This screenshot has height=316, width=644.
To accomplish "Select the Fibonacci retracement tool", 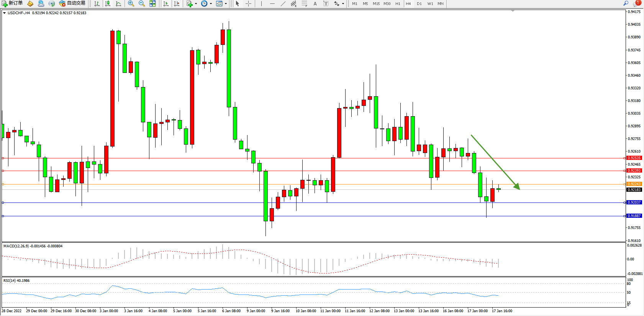I will coord(304,3).
